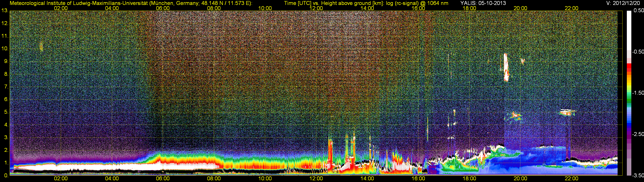This screenshot has height=182, width=644.
Task: Click '10:00' on the top time axis
Action: coord(265,8)
